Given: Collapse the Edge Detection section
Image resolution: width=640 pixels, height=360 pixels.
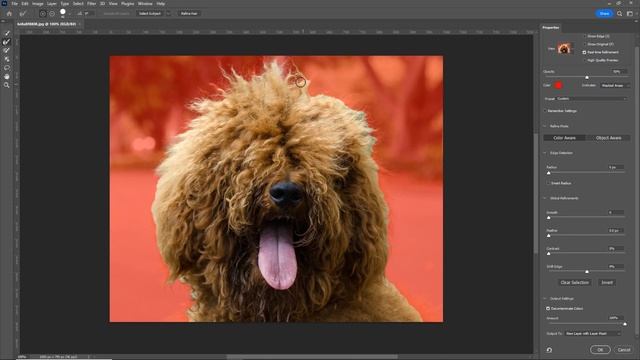Looking at the screenshot, I should pyautogui.click(x=545, y=153).
